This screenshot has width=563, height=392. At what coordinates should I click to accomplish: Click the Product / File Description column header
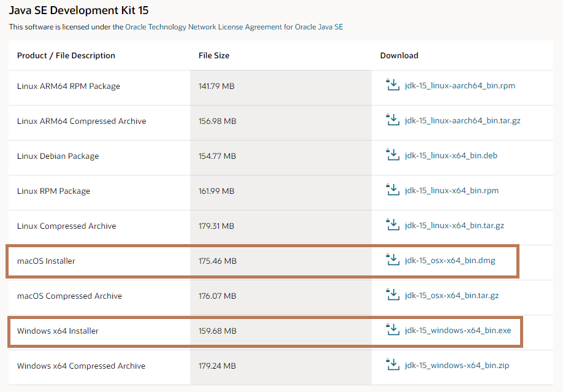click(x=66, y=55)
